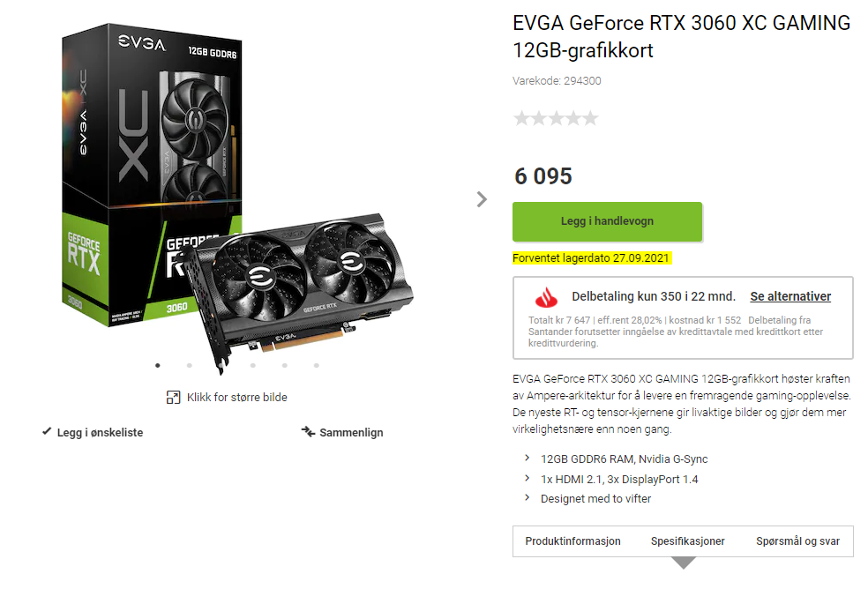Select the last carousel dot

(x=316, y=365)
